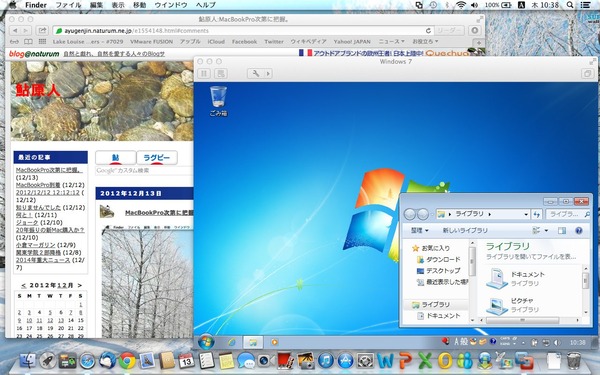Open the 表示 menu in menu bar
The image size is (600, 375).
[118, 5]
